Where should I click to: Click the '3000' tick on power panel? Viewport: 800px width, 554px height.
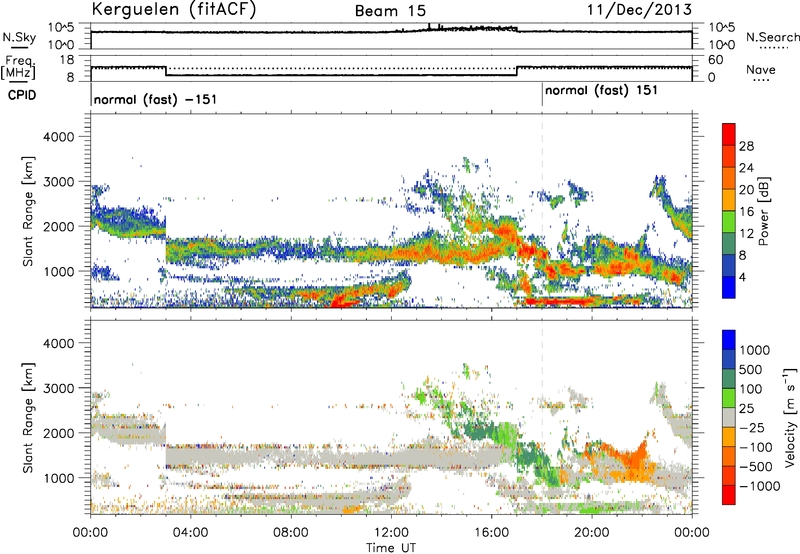coord(59,182)
